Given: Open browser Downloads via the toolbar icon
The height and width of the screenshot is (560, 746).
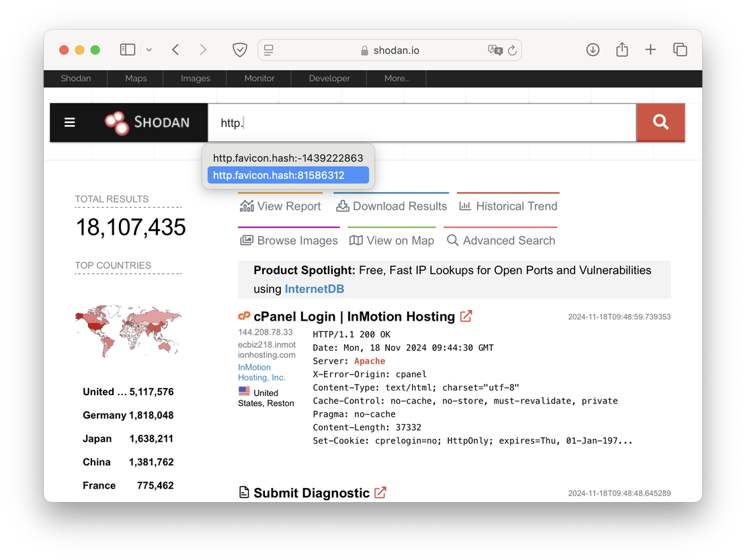Looking at the screenshot, I should 592,50.
